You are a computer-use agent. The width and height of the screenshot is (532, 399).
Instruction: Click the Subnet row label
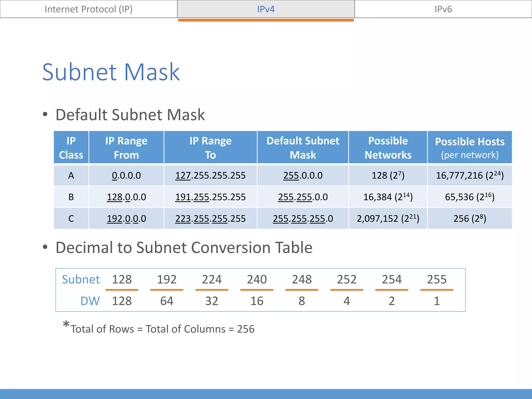81,280
